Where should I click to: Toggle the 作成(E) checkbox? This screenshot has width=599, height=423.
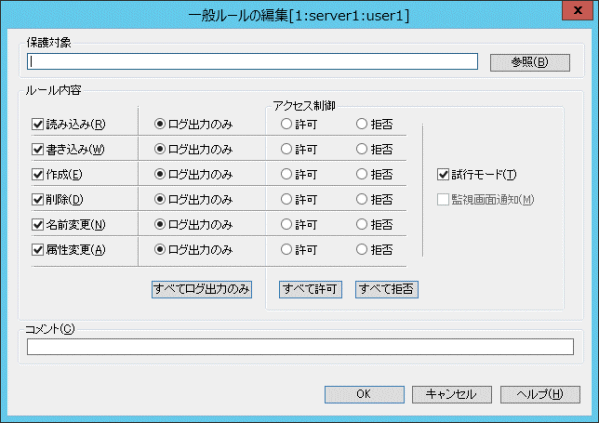38,174
